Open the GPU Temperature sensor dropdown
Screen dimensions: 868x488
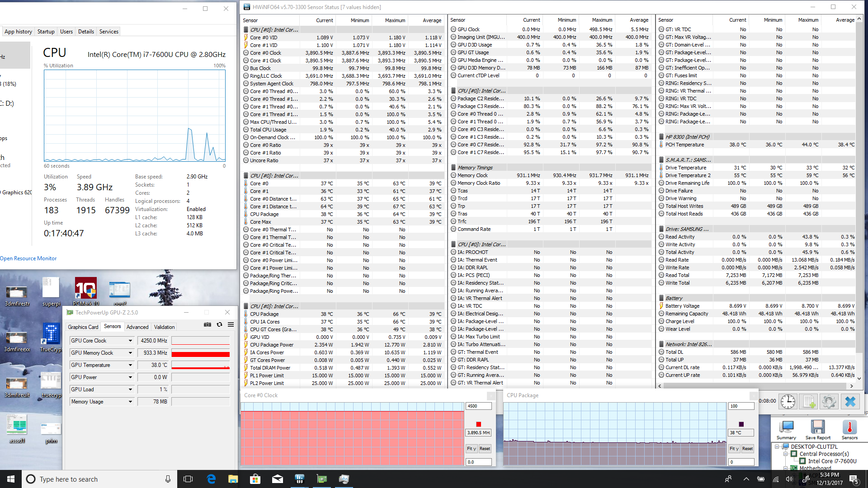coord(130,365)
